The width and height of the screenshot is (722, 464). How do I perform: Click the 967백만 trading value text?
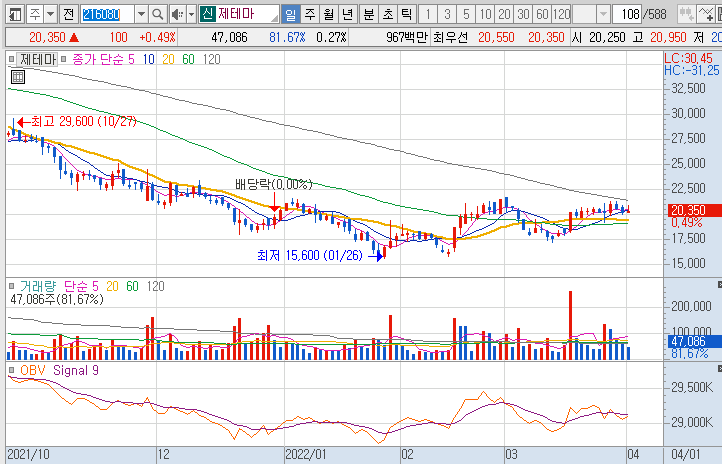(x=406, y=37)
